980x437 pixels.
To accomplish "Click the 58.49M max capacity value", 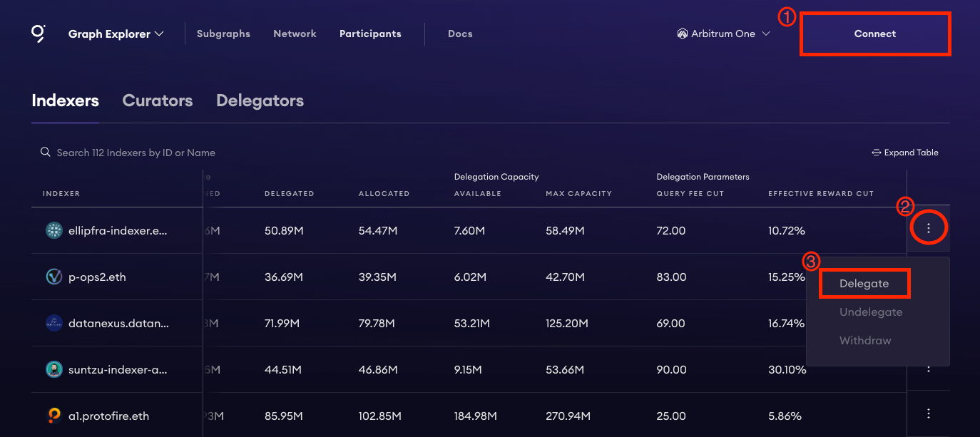I will [x=565, y=231].
